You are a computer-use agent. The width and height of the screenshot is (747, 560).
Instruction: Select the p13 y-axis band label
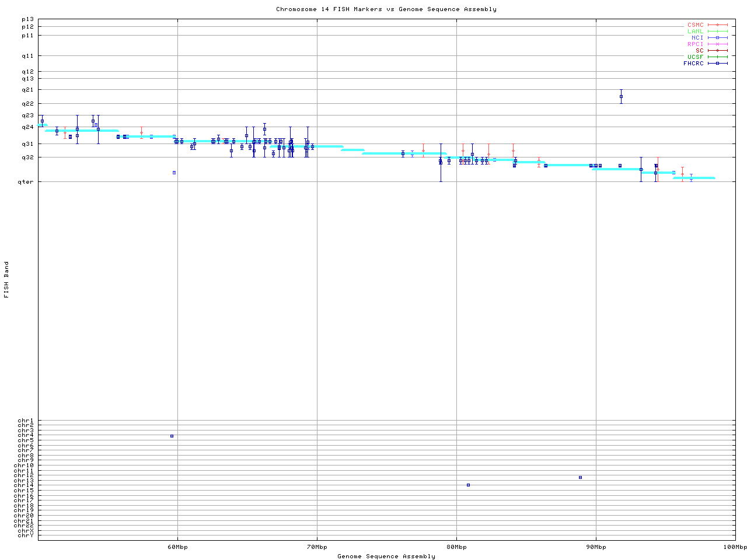click(x=27, y=19)
